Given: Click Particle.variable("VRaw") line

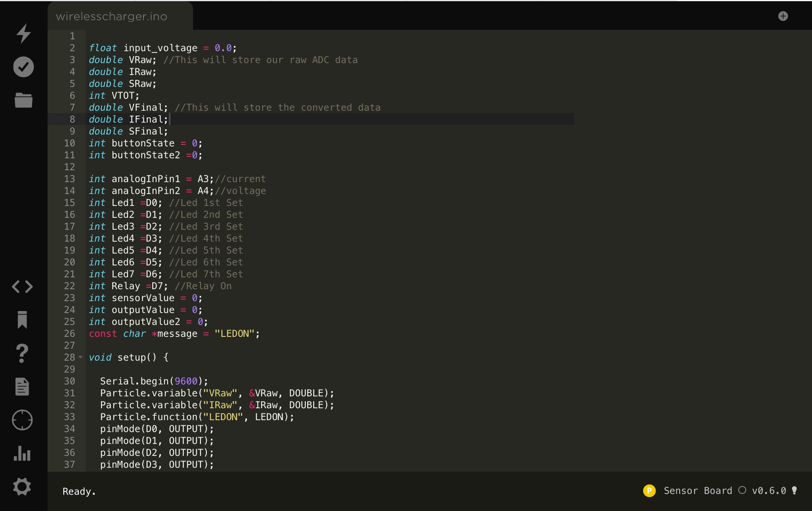Looking at the screenshot, I should click(x=217, y=393).
